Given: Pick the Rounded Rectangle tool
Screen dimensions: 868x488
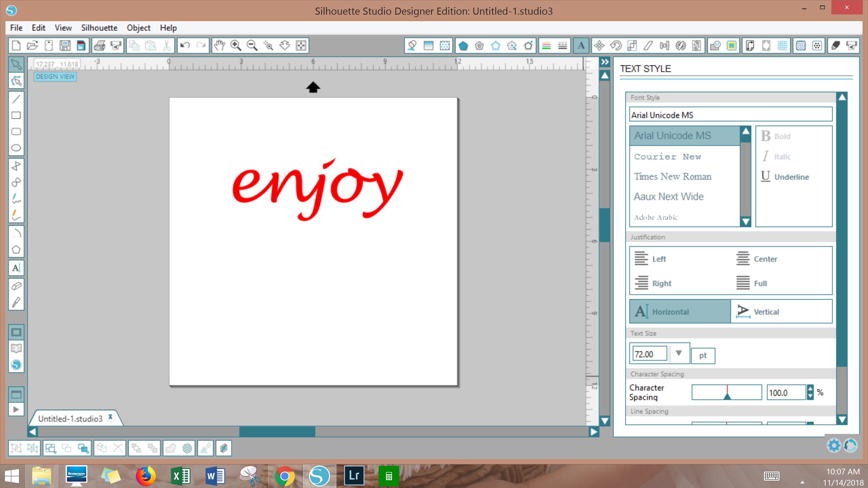Looking at the screenshot, I should [16, 131].
